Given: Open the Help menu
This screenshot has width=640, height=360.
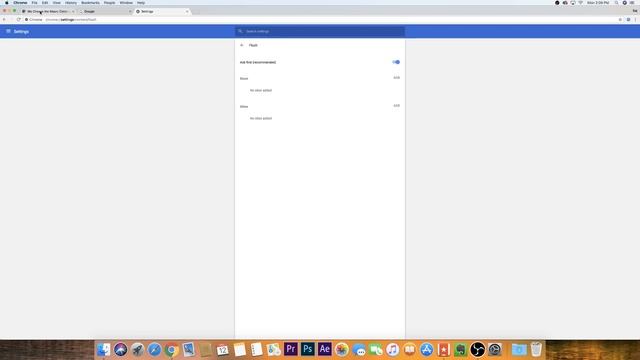Looking at the screenshot, I should [141, 3].
